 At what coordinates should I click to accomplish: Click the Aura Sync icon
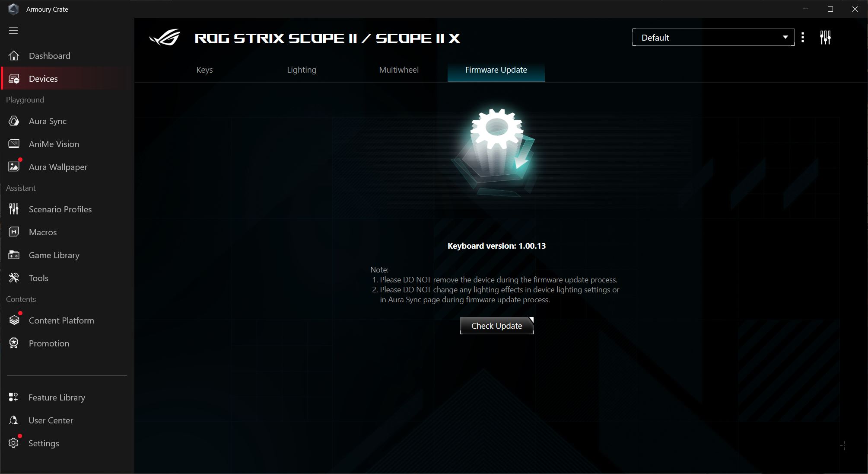[14, 121]
